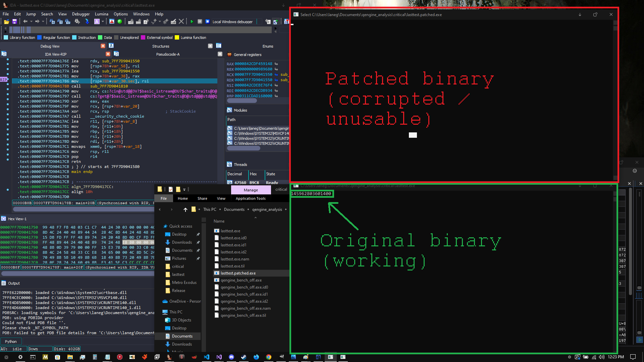Open the critical folder in Quick access
Viewport: 644px width, 362px height.
tap(178, 266)
